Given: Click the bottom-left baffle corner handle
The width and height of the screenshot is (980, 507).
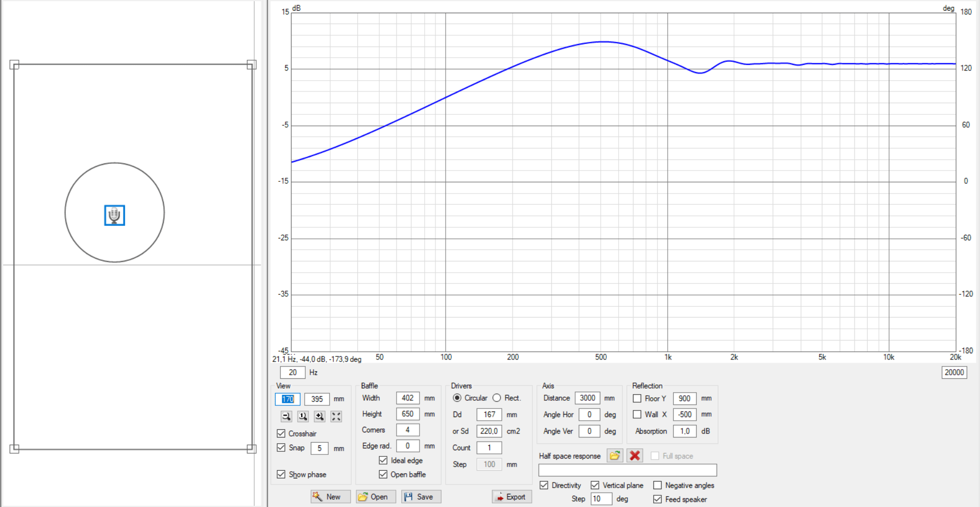Looking at the screenshot, I should click(14, 449).
